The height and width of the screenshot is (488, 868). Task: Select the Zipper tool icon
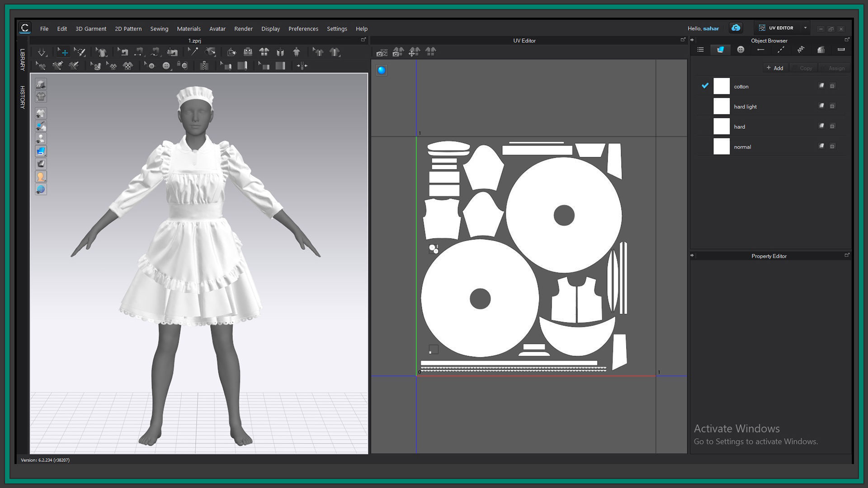[204, 66]
